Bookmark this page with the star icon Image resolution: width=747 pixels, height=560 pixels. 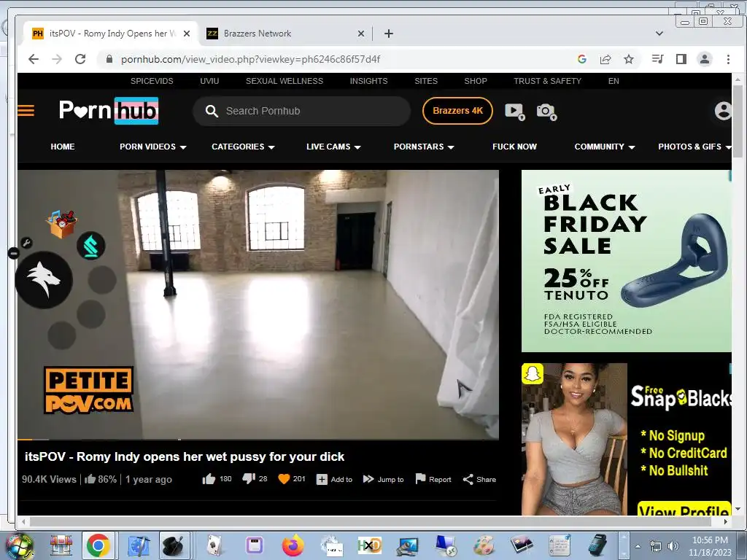pyautogui.click(x=629, y=59)
